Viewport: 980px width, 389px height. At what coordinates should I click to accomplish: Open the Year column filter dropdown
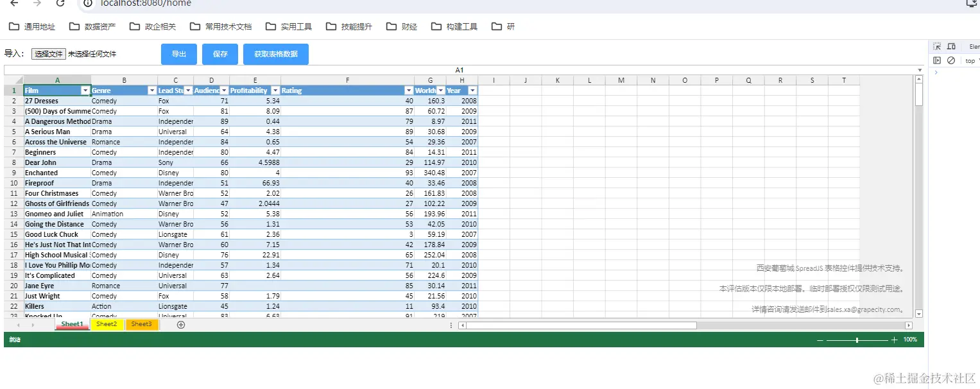pos(473,91)
